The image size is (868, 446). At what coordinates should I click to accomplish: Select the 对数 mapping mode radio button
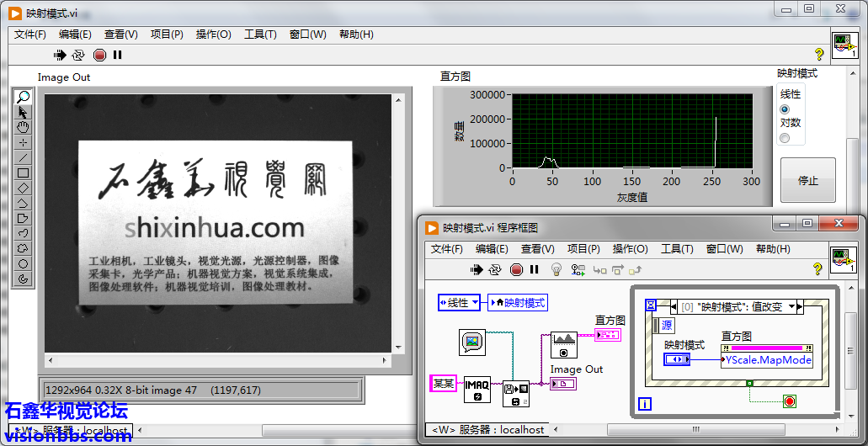click(785, 138)
